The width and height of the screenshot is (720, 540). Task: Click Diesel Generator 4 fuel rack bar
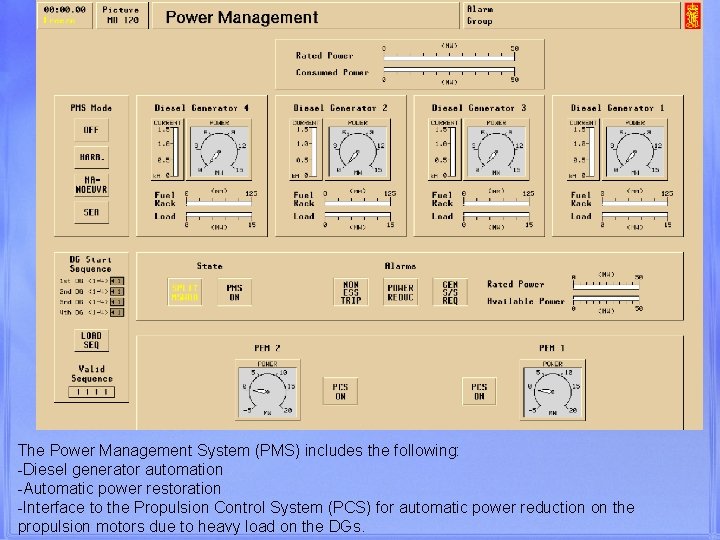coord(219,203)
